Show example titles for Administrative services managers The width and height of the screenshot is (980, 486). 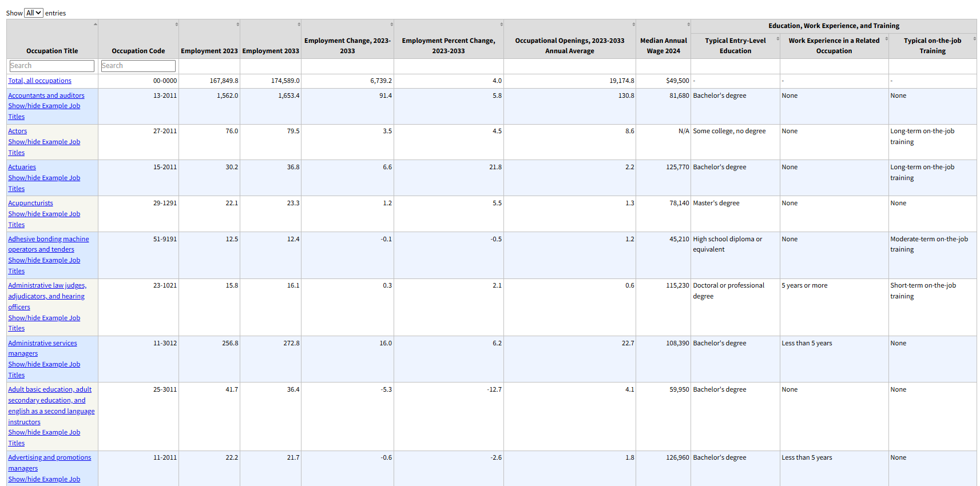tap(44, 370)
